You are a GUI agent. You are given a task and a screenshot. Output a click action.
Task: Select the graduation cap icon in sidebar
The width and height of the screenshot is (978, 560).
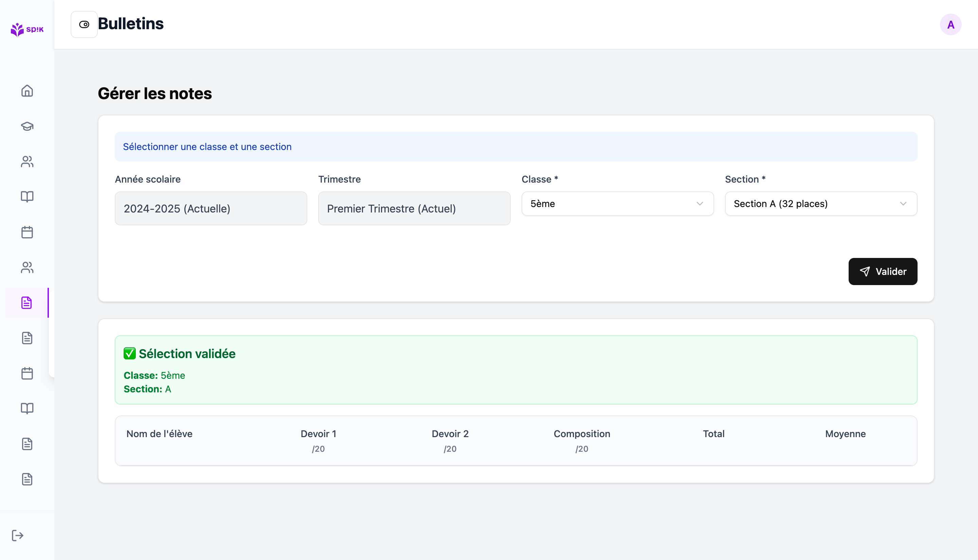tap(27, 126)
